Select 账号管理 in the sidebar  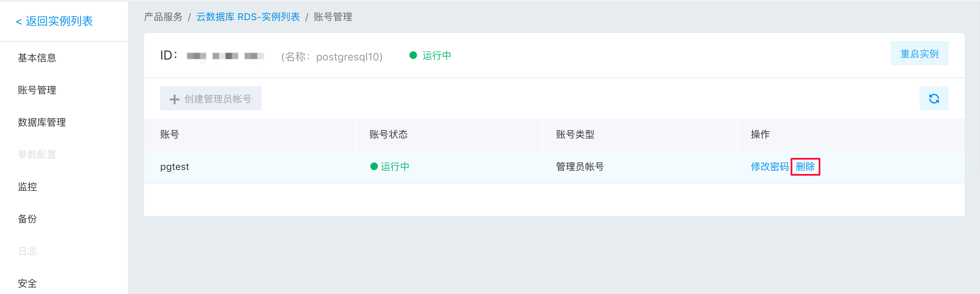click(x=37, y=90)
